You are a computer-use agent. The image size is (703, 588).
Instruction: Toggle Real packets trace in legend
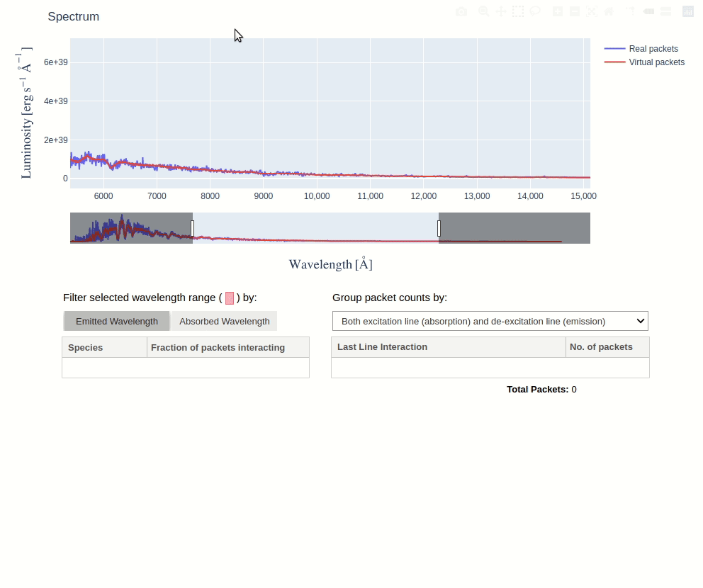653,49
